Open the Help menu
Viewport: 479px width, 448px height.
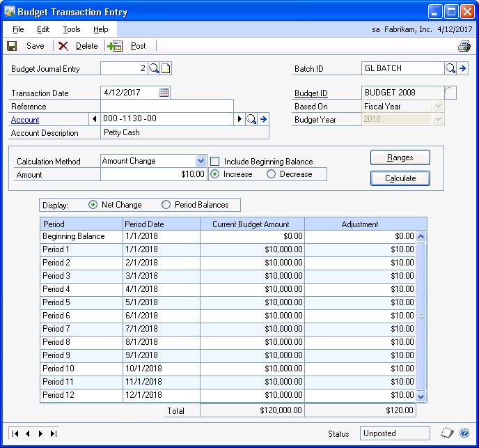100,29
